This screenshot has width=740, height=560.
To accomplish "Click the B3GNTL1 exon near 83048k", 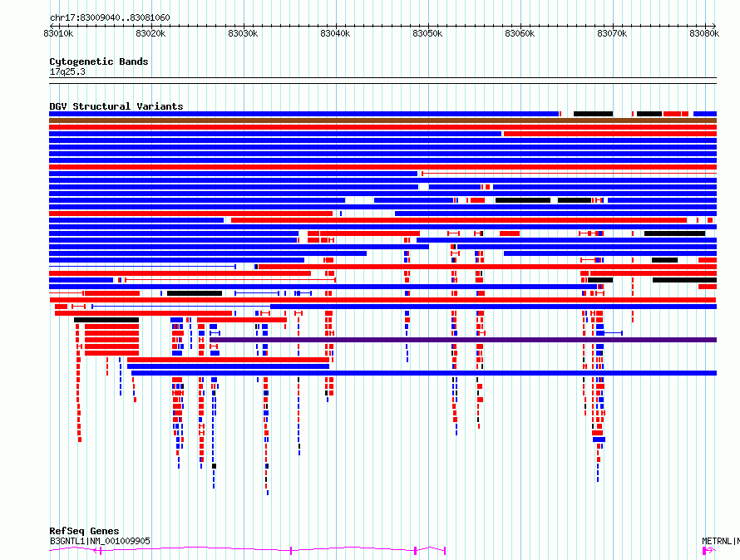I will point(415,550).
